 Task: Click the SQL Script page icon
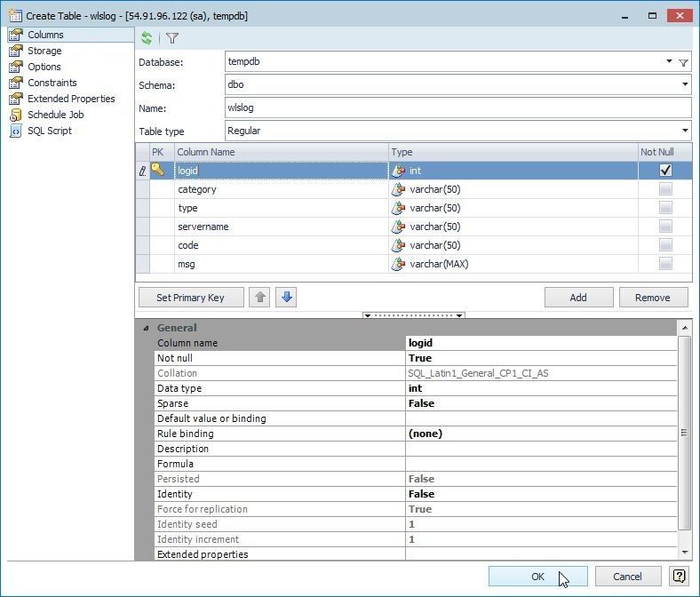(16, 131)
